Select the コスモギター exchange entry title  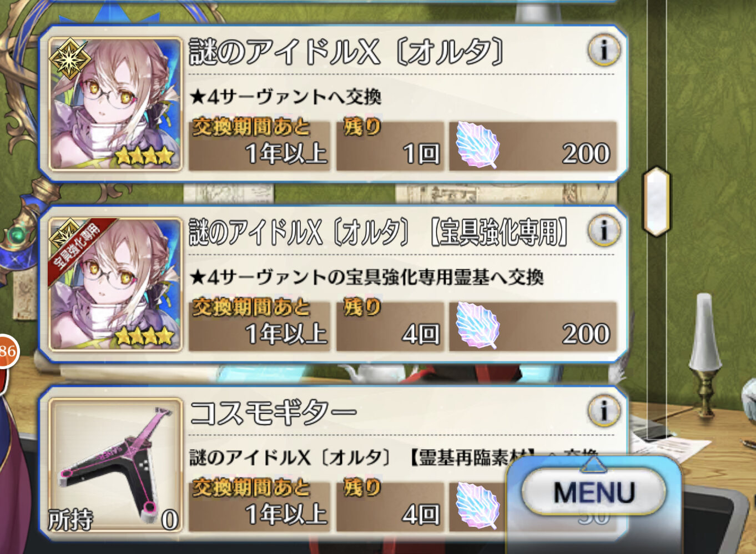point(273,412)
